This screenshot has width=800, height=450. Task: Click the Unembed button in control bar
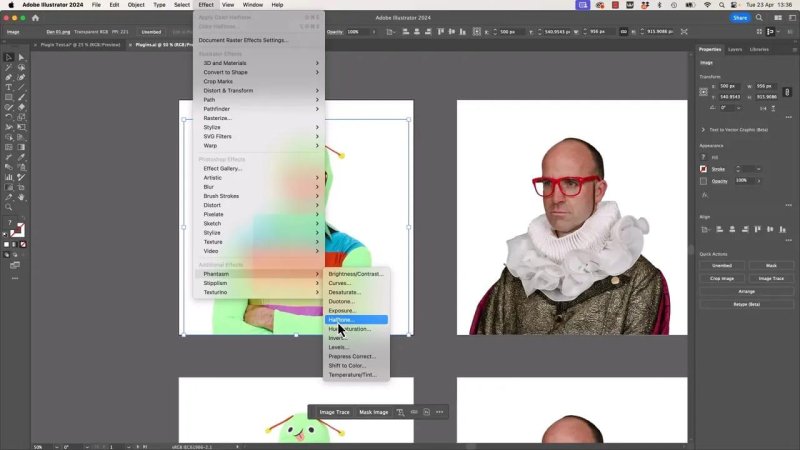coord(151,32)
